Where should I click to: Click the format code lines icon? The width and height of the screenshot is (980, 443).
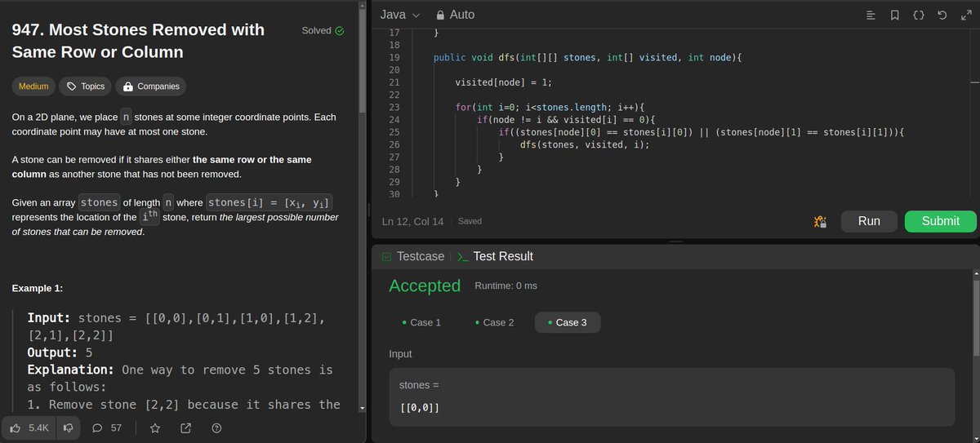pos(871,15)
